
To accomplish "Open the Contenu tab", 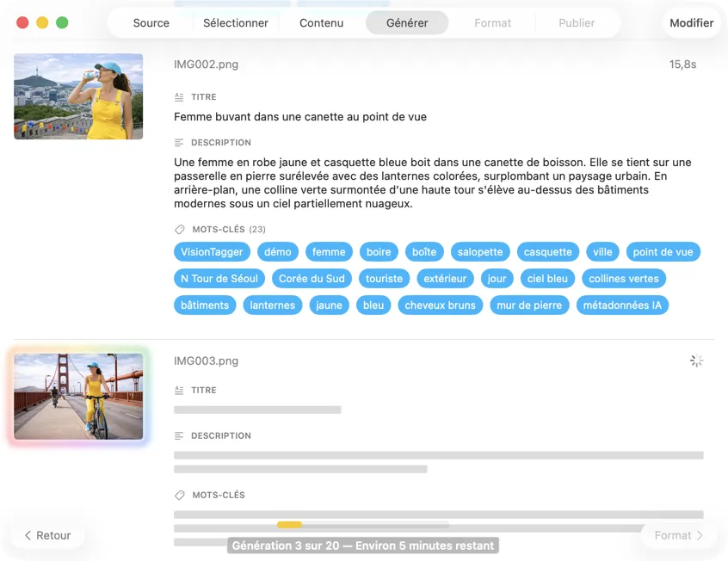I will point(321,23).
